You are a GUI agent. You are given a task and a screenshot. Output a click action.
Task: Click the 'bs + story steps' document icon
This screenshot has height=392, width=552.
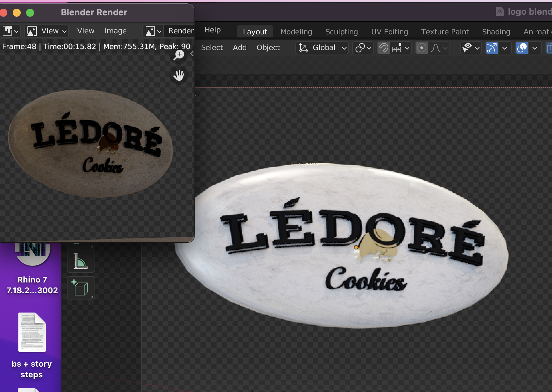point(32,332)
